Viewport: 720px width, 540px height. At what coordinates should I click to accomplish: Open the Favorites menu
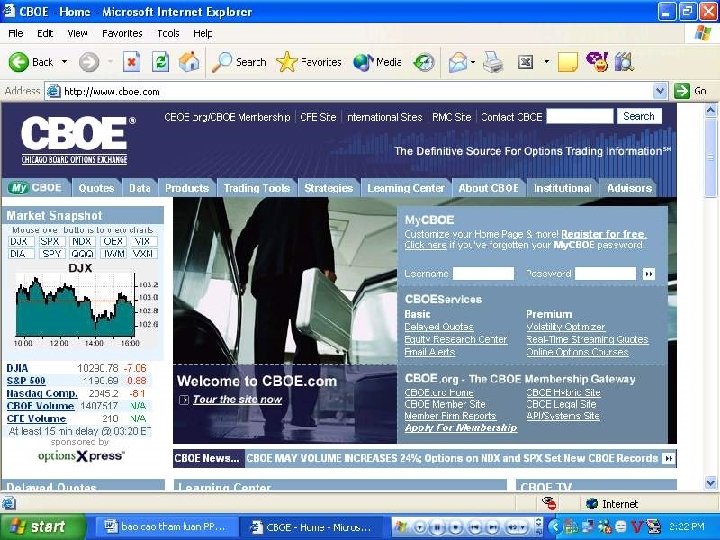(122, 33)
